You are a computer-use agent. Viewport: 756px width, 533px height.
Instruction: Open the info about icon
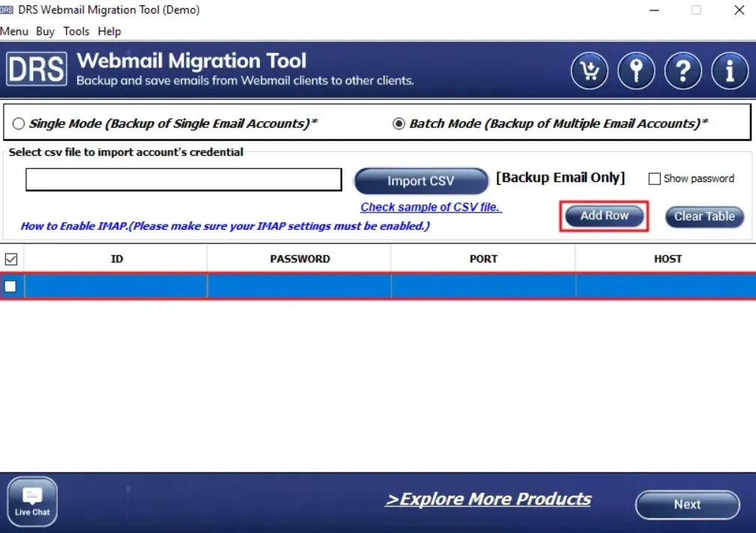tap(729, 72)
